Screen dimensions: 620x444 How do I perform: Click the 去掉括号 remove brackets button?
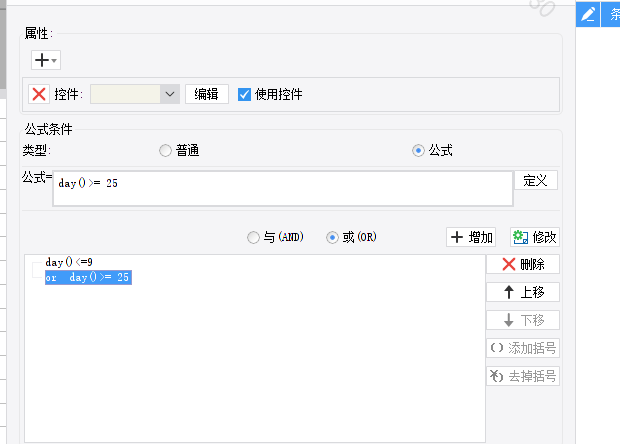pos(523,376)
